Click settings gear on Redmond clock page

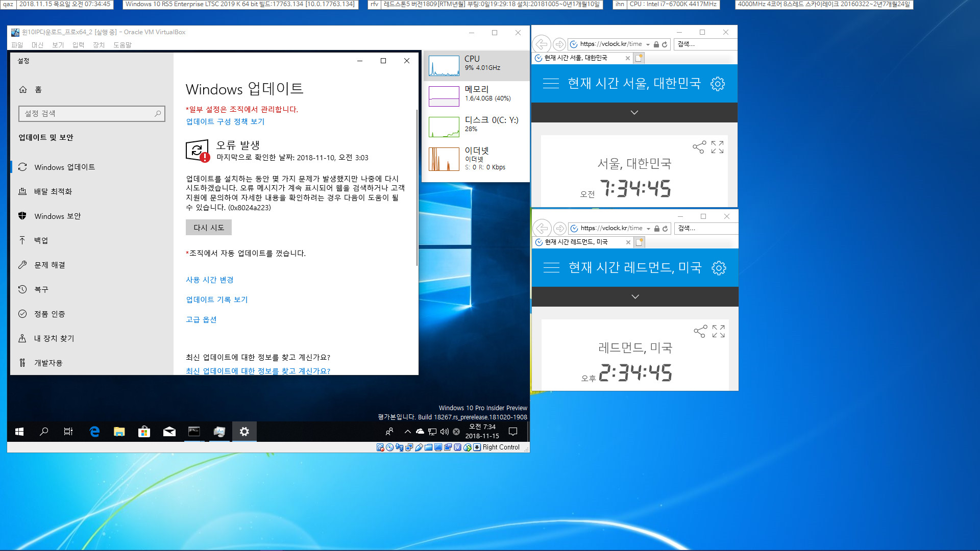pos(719,268)
